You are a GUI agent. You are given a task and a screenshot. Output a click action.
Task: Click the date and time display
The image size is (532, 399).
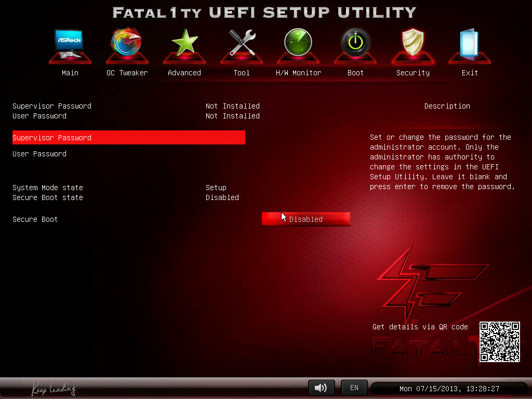point(449,389)
